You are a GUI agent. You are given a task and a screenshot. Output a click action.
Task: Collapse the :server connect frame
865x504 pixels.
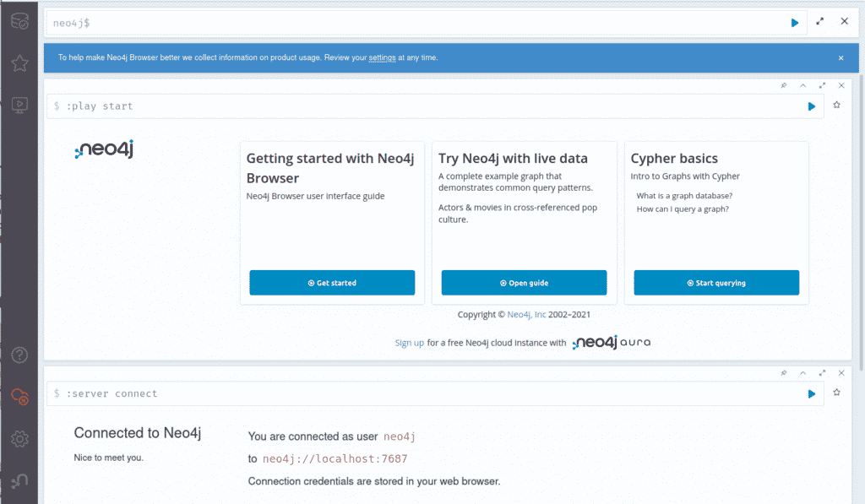(x=803, y=372)
